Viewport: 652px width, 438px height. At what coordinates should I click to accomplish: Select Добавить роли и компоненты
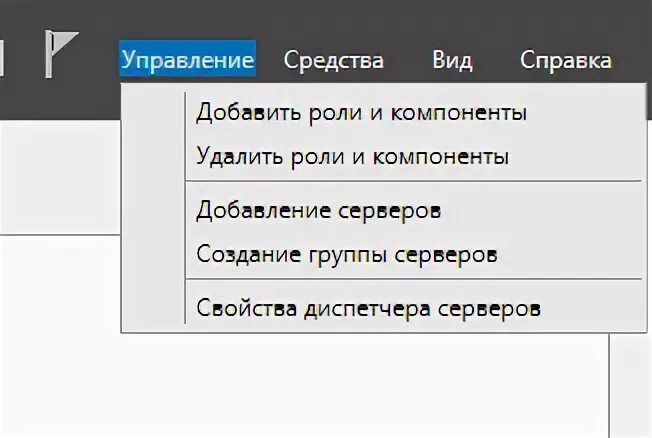click(361, 112)
